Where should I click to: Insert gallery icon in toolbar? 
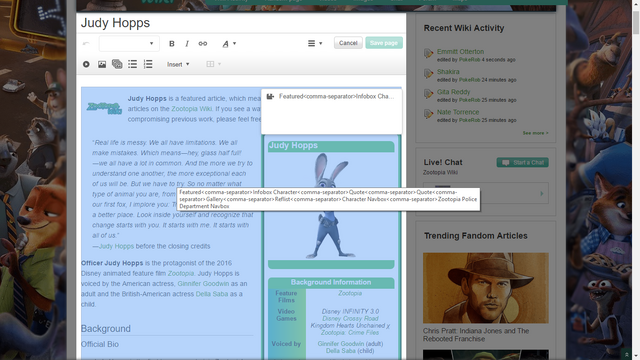[x=117, y=64]
